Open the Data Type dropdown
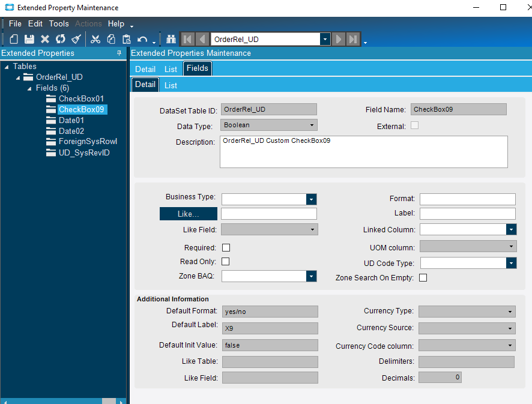532x404 pixels. (x=312, y=125)
